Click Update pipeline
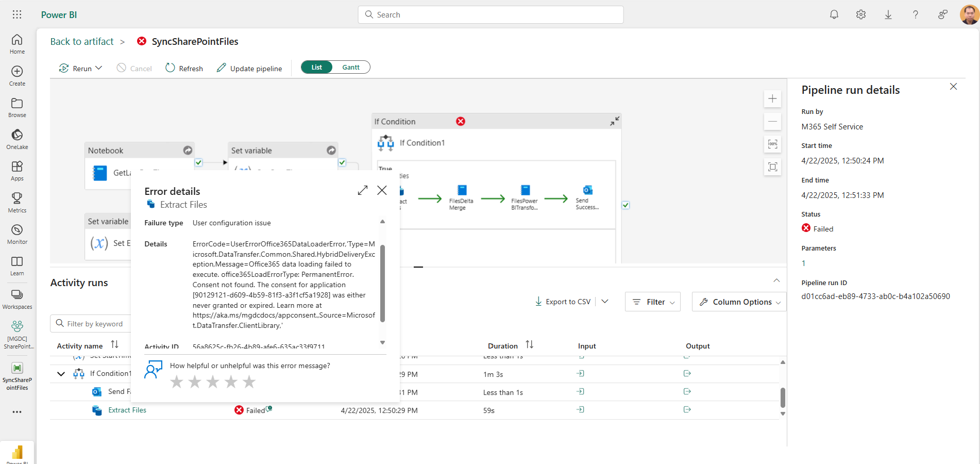This screenshot has width=980, height=464. tap(249, 68)
